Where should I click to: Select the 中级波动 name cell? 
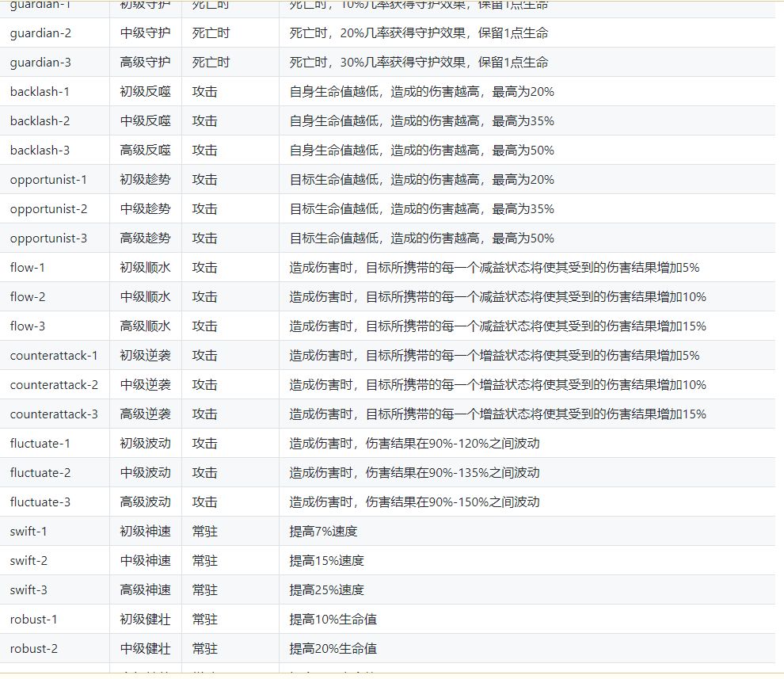[146, 472]
